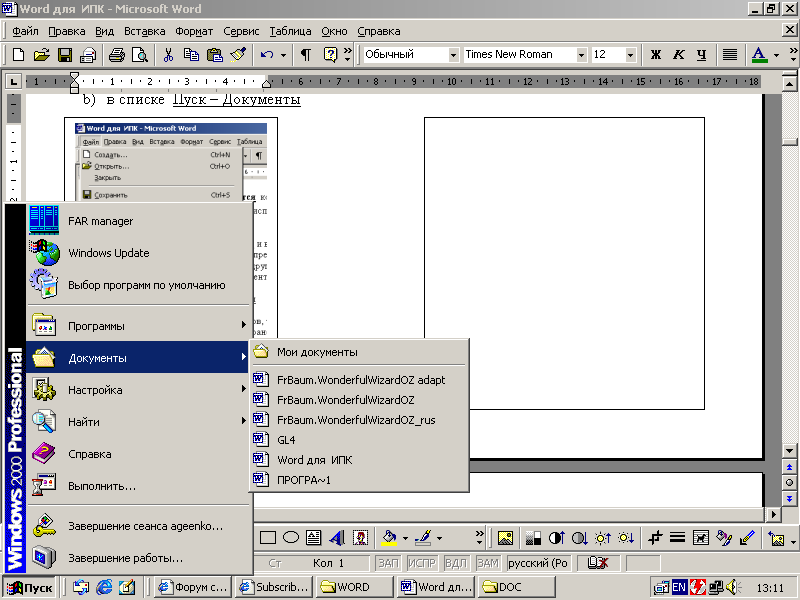Click the Paste clipboard icon
Image resolution: width=800 pixels, height=600 pixels.
click(215, 55)
